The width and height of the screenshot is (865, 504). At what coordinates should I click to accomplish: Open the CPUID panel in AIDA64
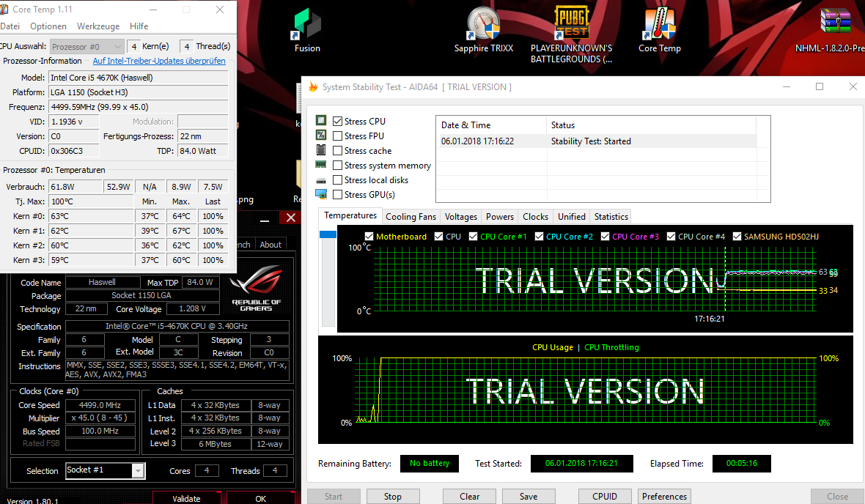tap(605, 496)
